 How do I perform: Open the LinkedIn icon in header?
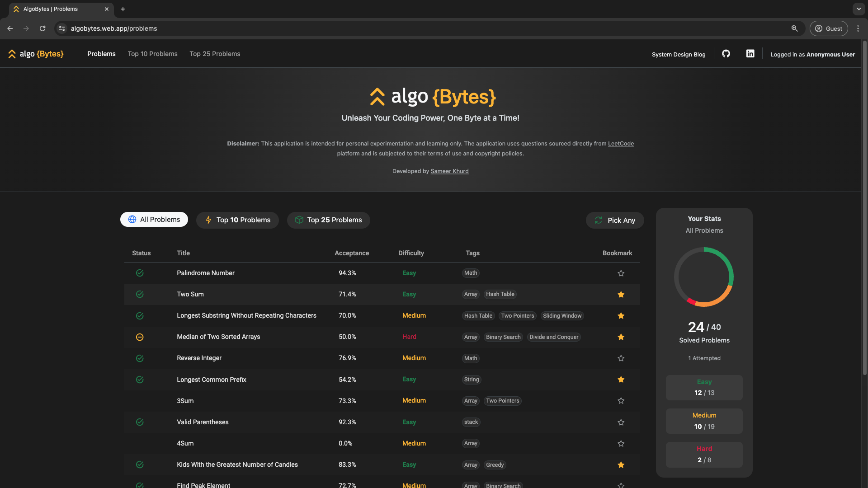click(x=750, y=54)
